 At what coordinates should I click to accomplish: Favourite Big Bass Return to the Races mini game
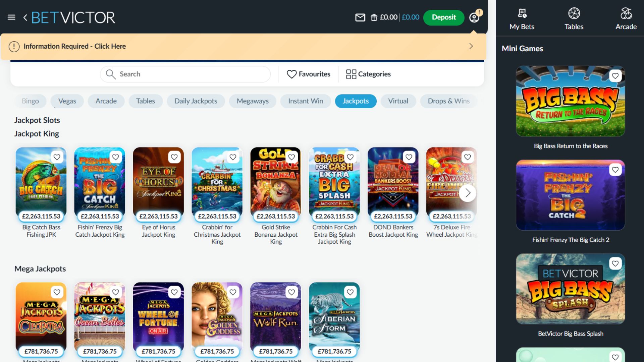tap(615, 76)
